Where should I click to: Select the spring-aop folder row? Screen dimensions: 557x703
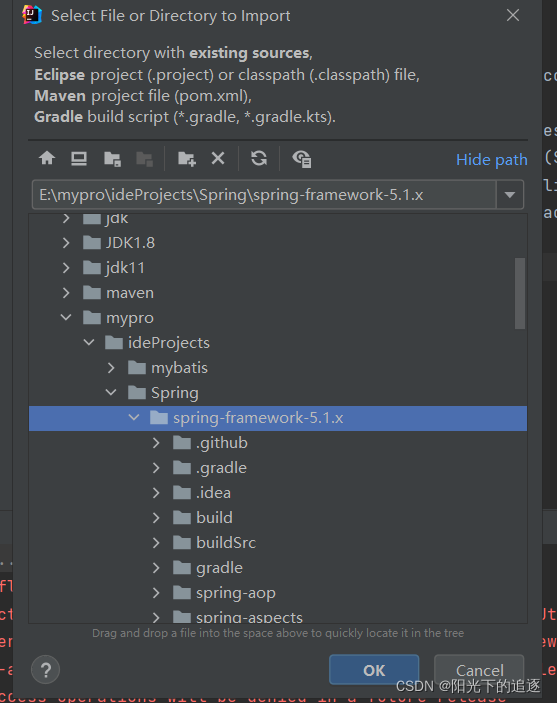click(278, 593)
